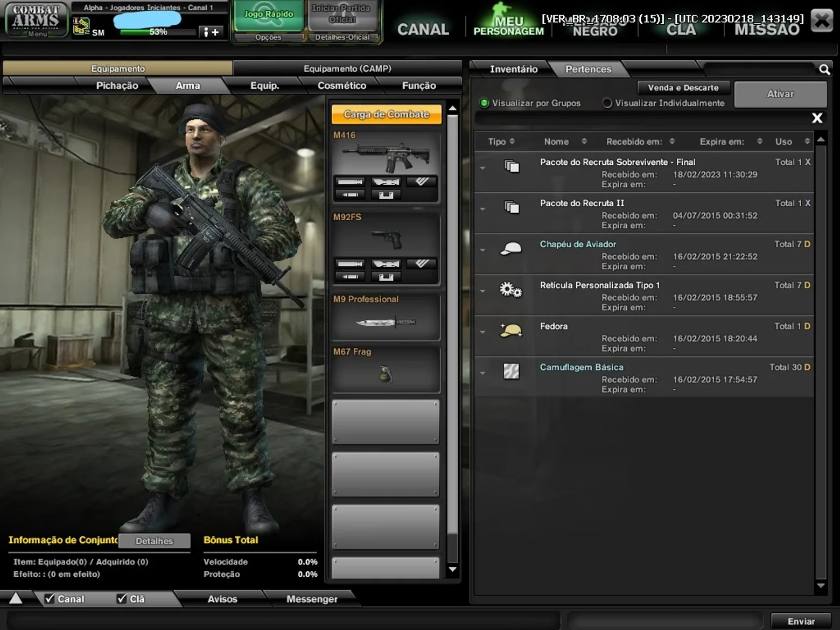Screen dimensions: 840x630
Task: Select the Pacote do Recruta II package icon
Action: pyautogui.click(x=512, y=207)
